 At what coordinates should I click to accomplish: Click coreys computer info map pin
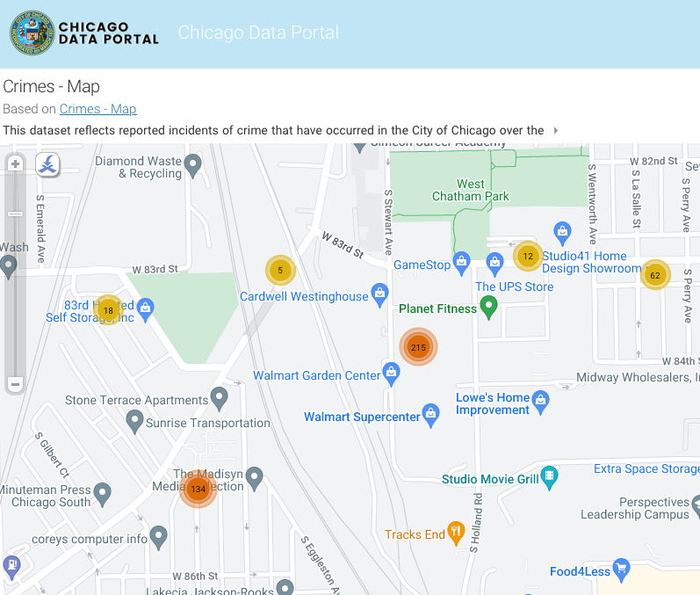click(158, 538)
